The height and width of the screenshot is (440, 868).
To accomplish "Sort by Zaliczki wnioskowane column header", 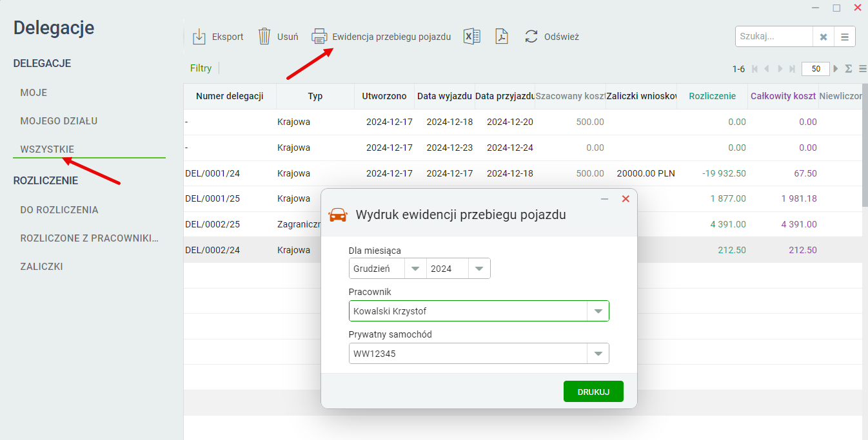I will (641, 96).
